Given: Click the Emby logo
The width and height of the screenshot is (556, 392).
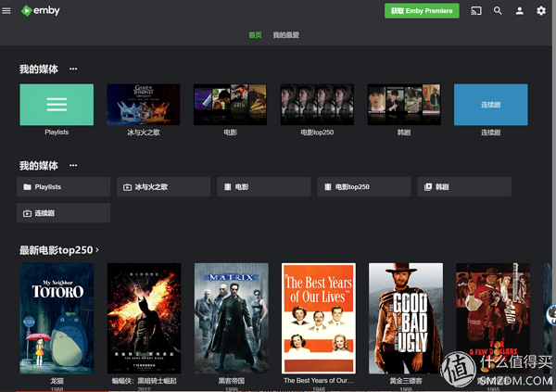Looking at the screenshot, I should pos(41,10).
